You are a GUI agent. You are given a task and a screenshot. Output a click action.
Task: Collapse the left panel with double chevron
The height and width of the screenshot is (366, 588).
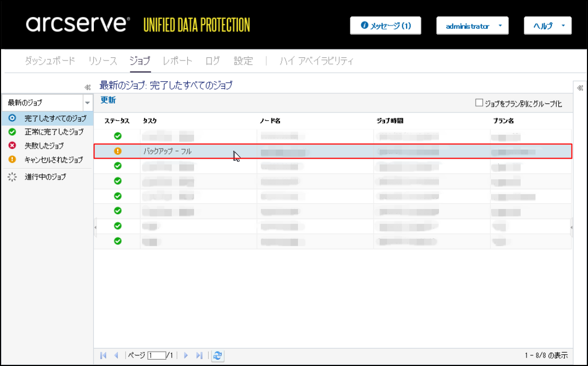[x=87, y=87]
